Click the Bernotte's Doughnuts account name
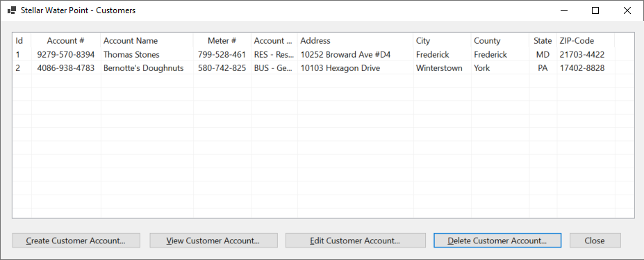 (143, 68)
